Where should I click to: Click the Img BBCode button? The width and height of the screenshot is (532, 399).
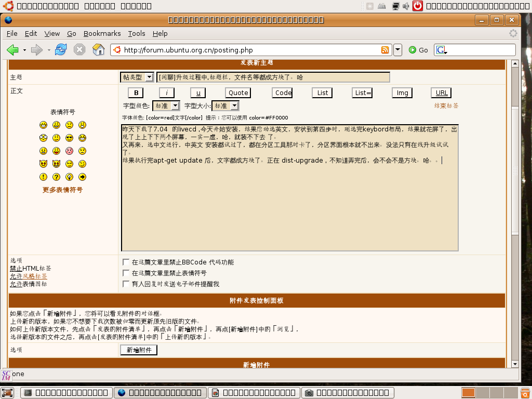[x=403, y=93]
